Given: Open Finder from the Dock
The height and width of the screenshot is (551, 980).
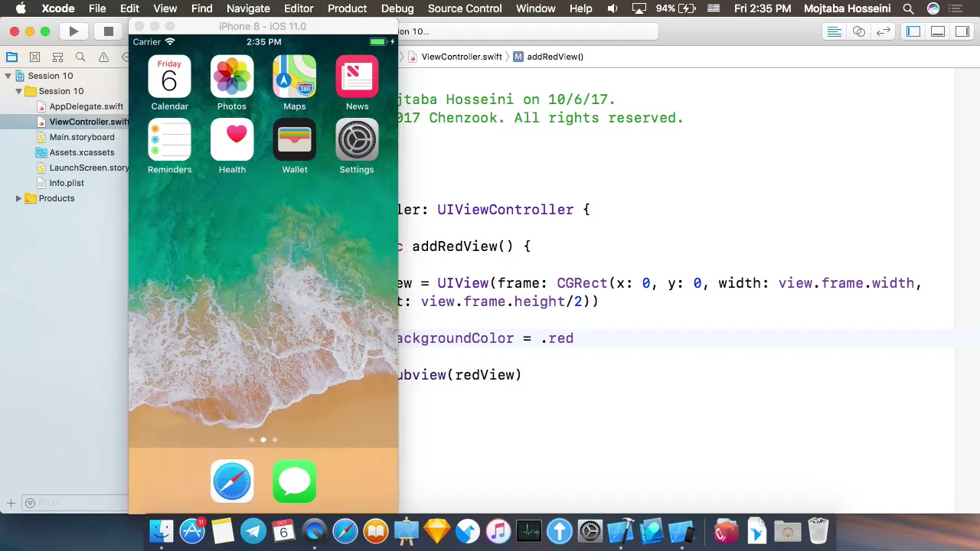Looking at the screenshot, I should (162, 531).
